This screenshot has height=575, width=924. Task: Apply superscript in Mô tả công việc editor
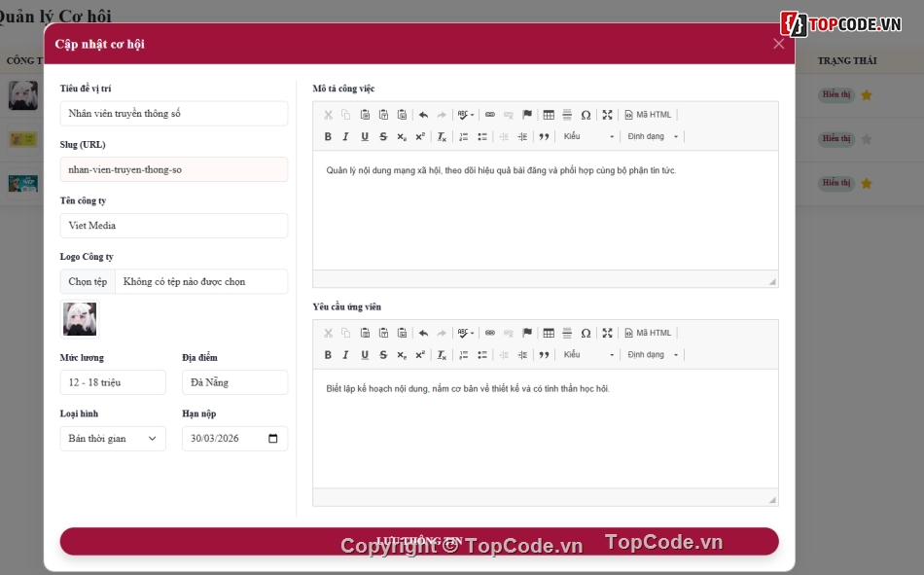point(420,137)
